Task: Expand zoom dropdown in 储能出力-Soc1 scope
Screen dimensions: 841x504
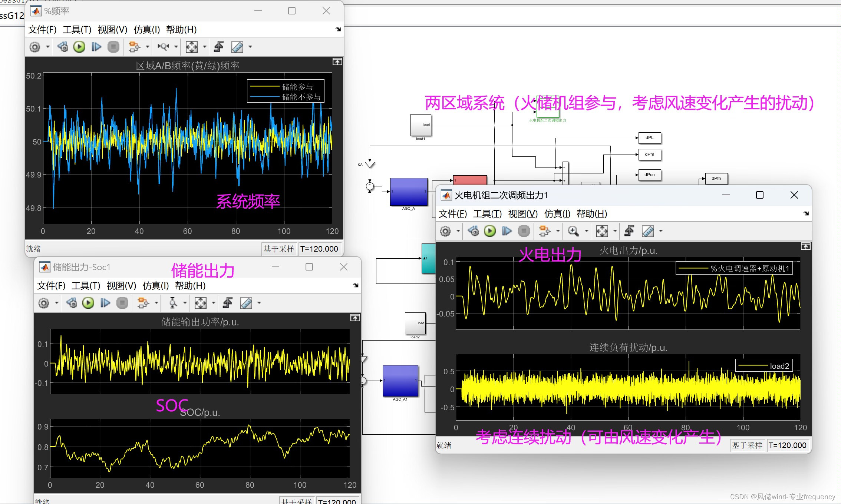Action: [x=185, y=303]
